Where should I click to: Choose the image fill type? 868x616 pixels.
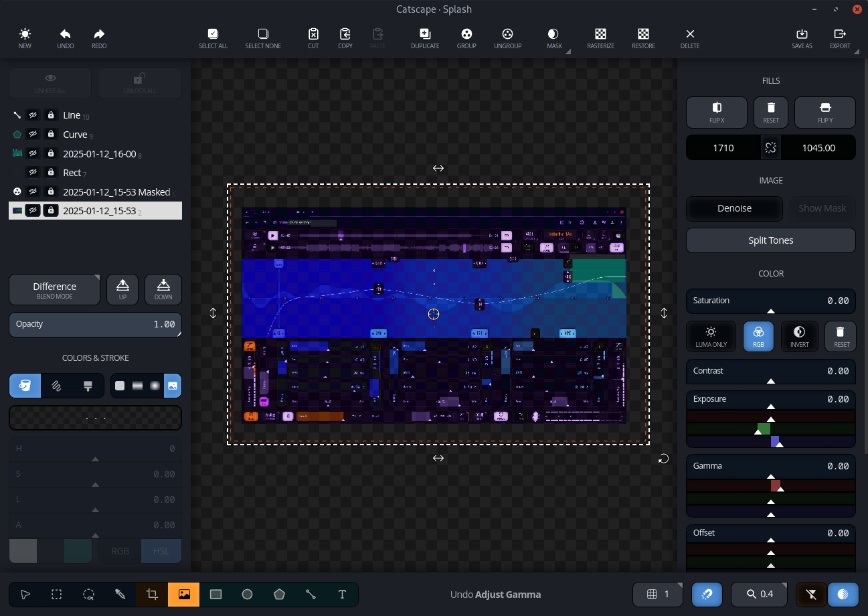[173, 386]
